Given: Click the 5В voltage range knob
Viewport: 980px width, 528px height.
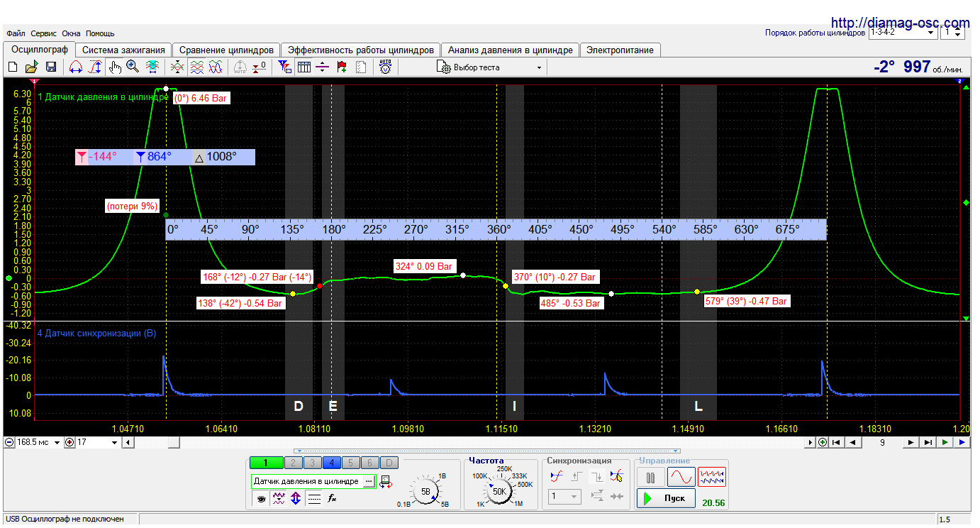Looking at the screenshot, I should click(425, 491).
